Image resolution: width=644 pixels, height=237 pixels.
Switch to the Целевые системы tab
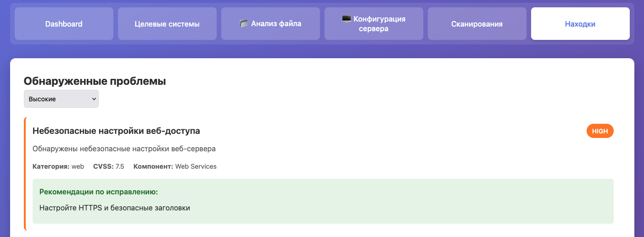(x=167, y=24)
